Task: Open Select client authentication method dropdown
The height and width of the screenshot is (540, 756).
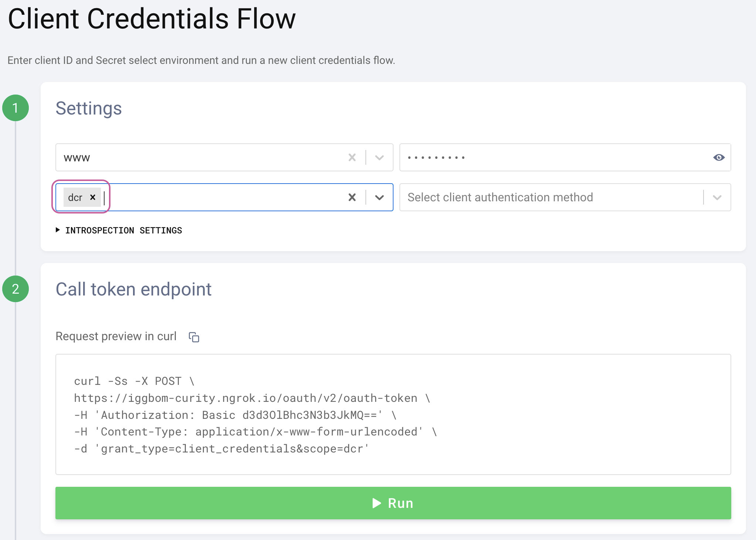Action: (717, 197)
